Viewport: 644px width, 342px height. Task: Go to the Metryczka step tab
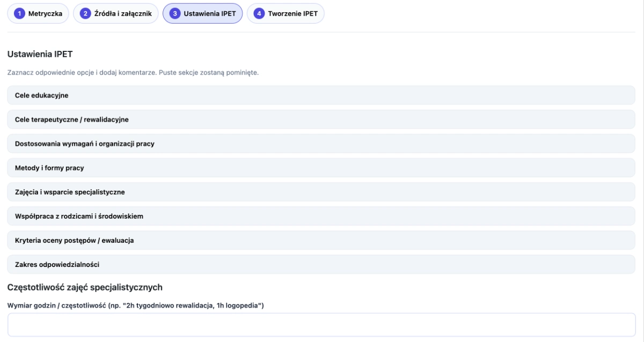[x=45, y=14]
